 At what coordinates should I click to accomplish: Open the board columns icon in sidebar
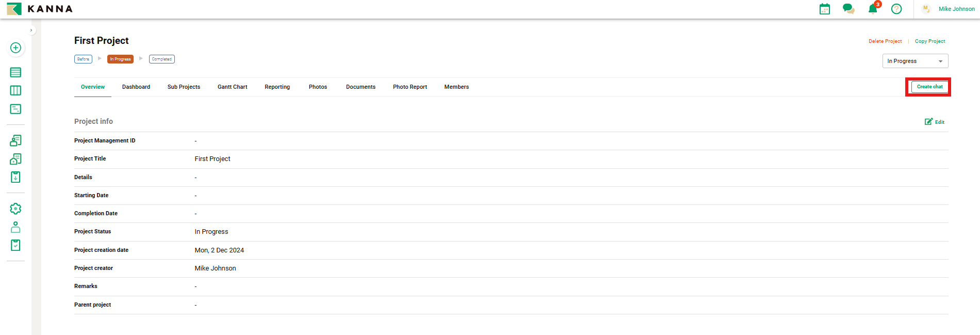15,91
